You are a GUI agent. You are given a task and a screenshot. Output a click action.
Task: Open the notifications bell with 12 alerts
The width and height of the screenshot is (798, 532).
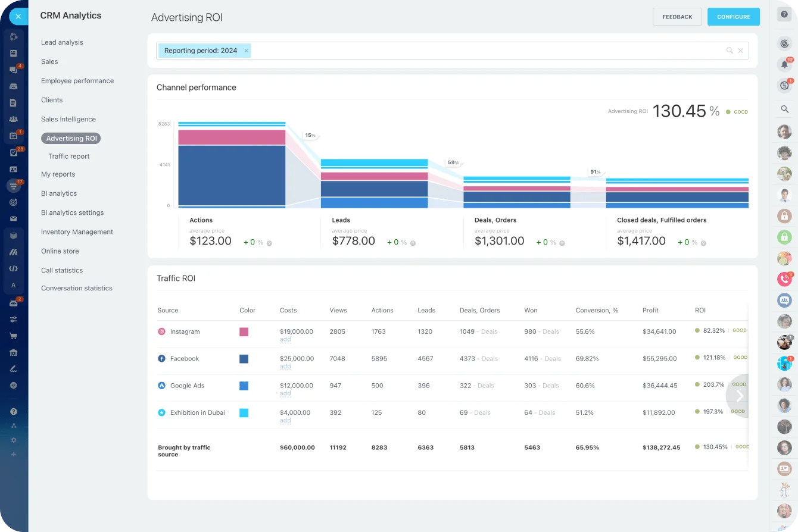pyautogui.click(x=784, y=63)
